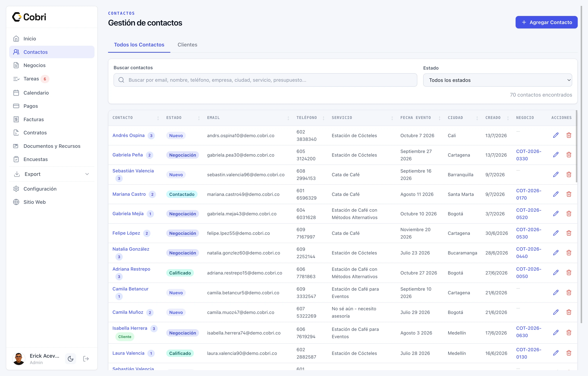Click the Contratos document icon
This screenshot has height=376, width=588.
click(x=16, y=133)
